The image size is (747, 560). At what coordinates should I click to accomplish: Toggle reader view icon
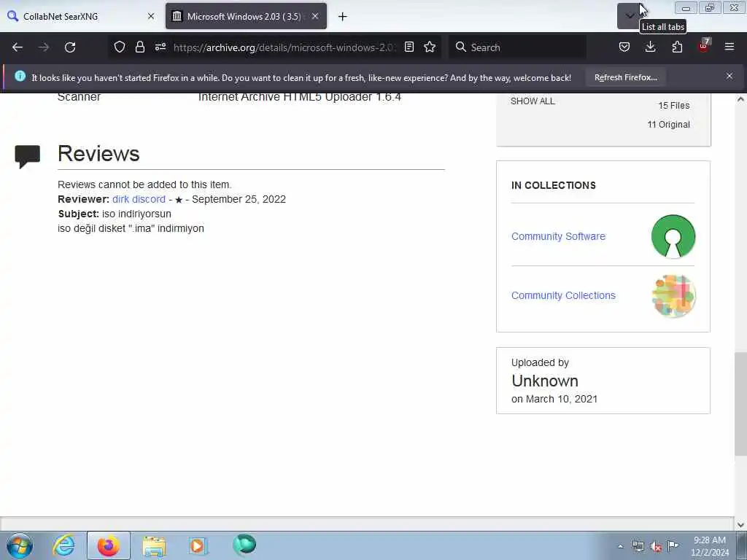click(x=409, y=47)
